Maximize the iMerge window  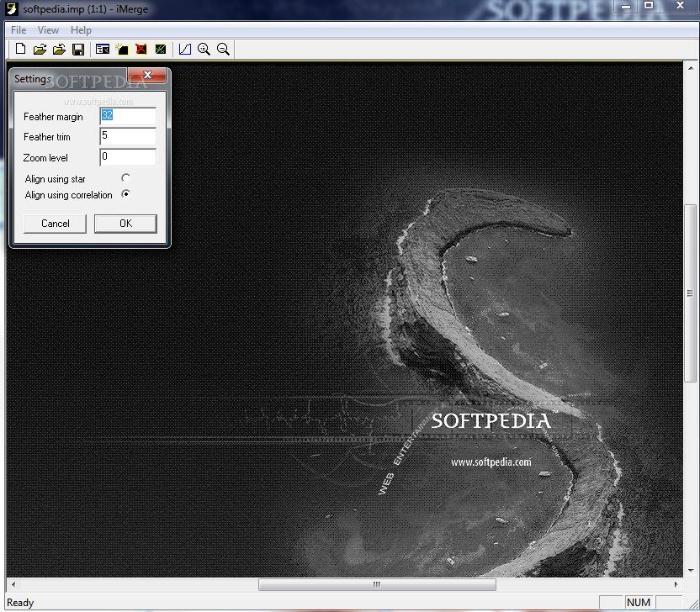pos(649,6)
